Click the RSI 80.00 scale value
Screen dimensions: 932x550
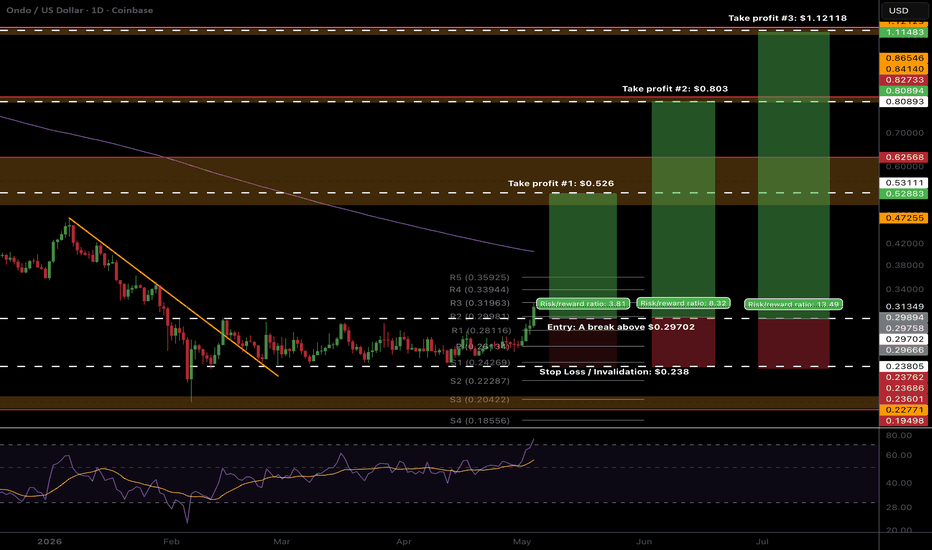coord(899,436)
